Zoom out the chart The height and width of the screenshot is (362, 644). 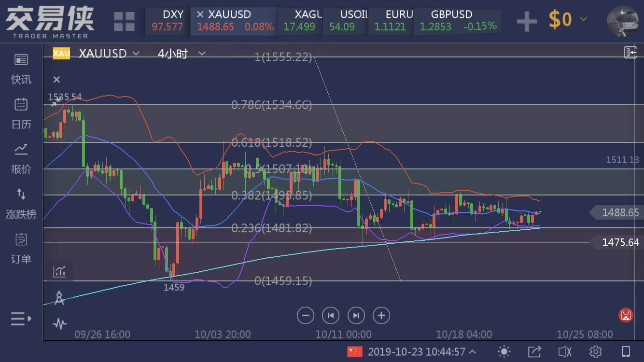coord(305,316)
